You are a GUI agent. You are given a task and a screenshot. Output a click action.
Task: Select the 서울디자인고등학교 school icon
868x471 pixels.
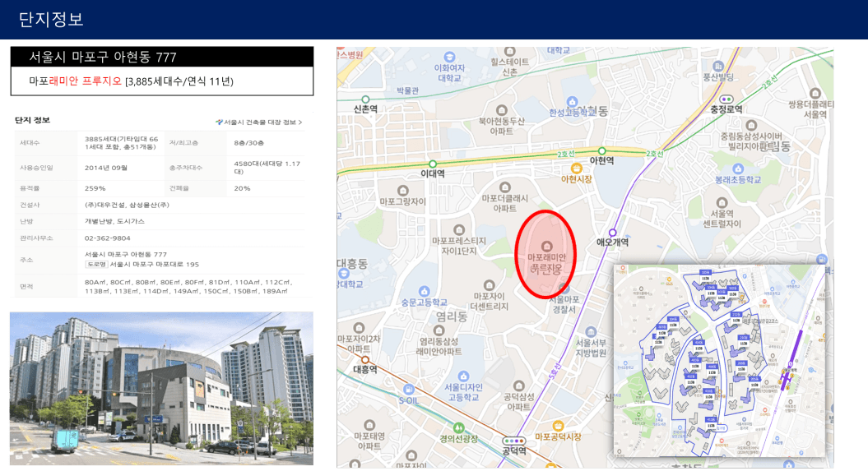[463, 376]
